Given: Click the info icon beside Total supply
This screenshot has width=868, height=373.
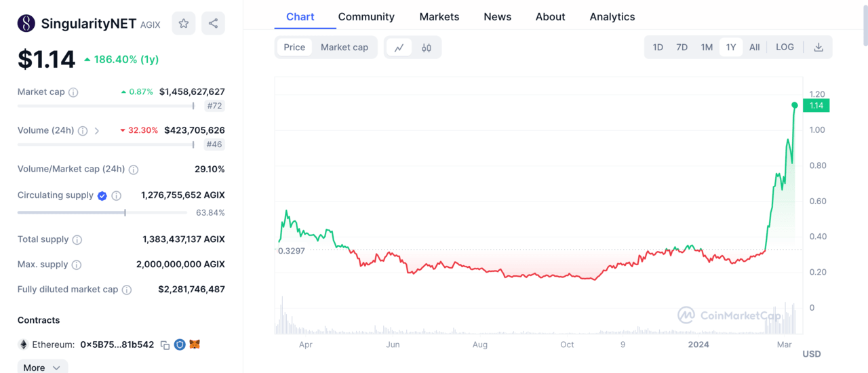Looking at the screenshot, I should click(x=77, y=240).
